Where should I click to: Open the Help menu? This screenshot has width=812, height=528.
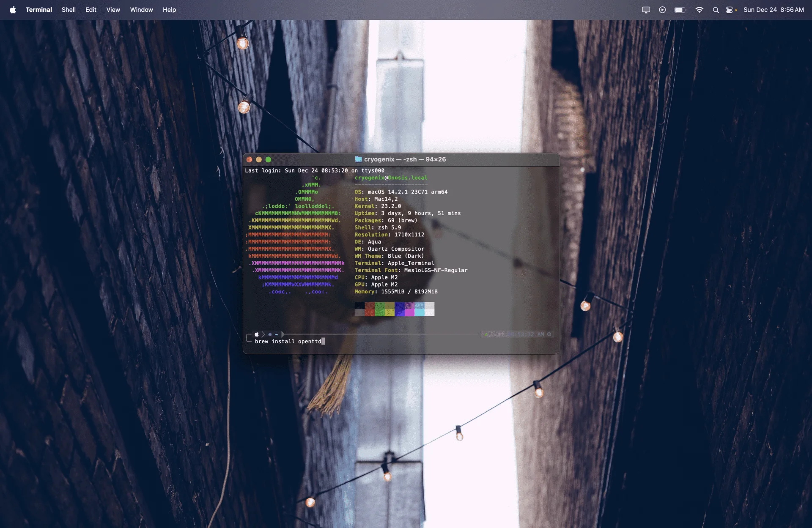[169, 10]
